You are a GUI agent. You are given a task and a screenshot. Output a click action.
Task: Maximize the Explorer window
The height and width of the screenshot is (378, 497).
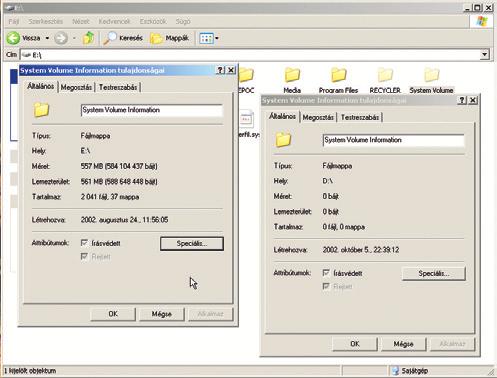tap(478, 7)
